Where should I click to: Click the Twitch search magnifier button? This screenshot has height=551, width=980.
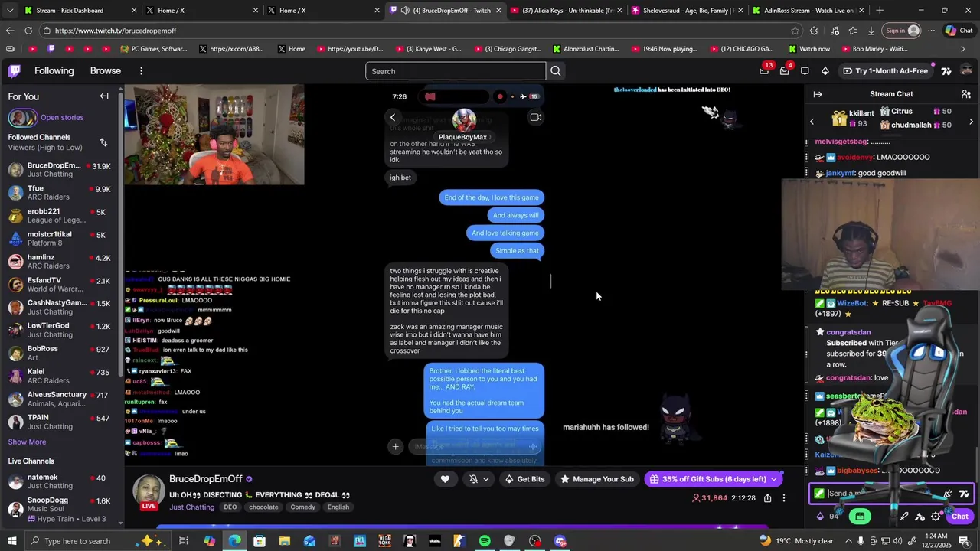[x=556, y=71]
